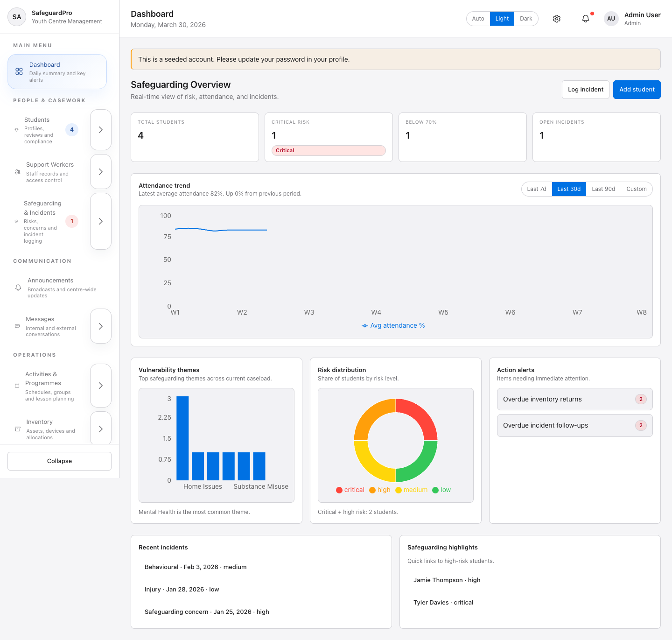The width and height of the screenshot is (672, 640).
Task: Select the Last 7d attendance tab
Action: point(536,189)
